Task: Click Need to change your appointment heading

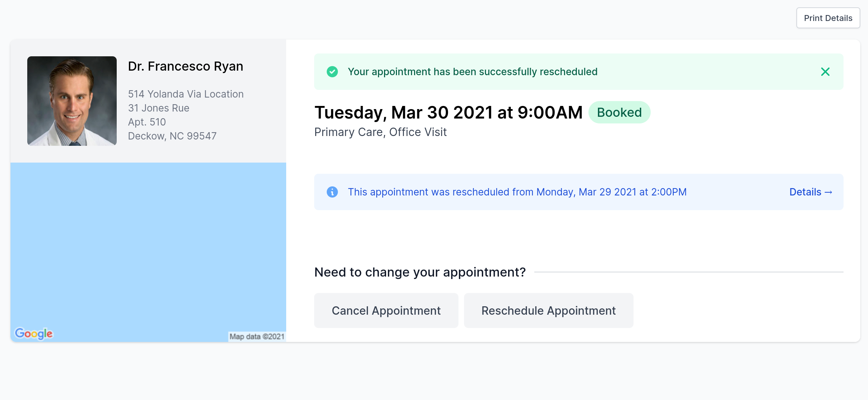Action: (420, 272)
